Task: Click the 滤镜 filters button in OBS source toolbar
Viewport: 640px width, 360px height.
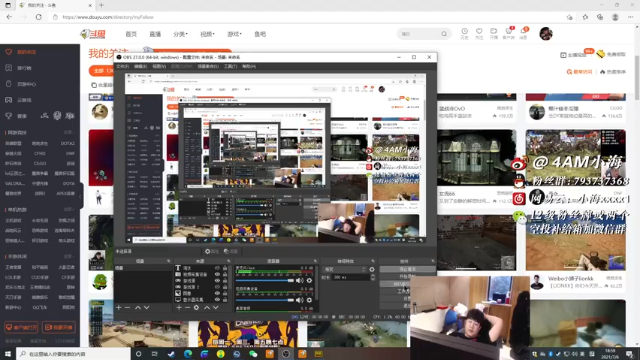Action: [x=231, y=251]
